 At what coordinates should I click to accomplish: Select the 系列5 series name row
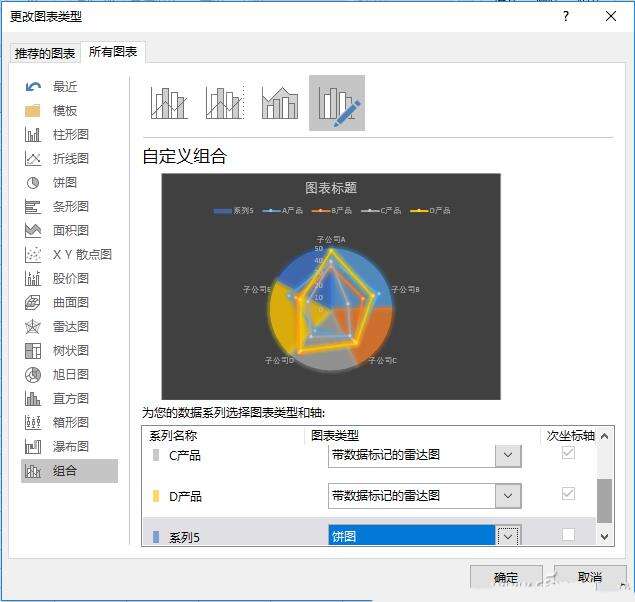[184, 537]
